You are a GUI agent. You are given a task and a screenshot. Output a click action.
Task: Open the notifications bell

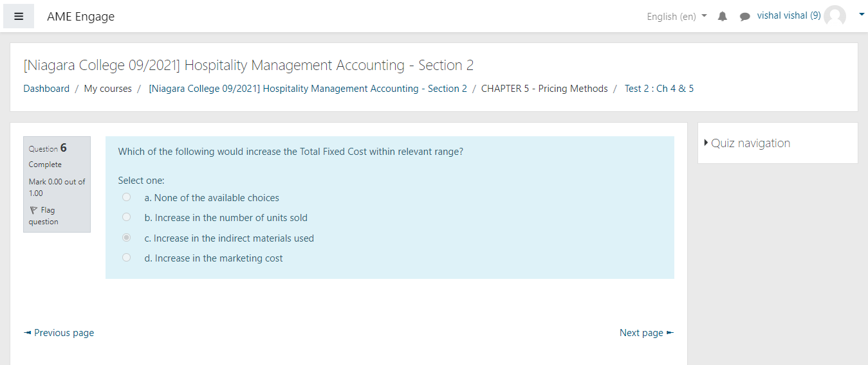point(723,17)
